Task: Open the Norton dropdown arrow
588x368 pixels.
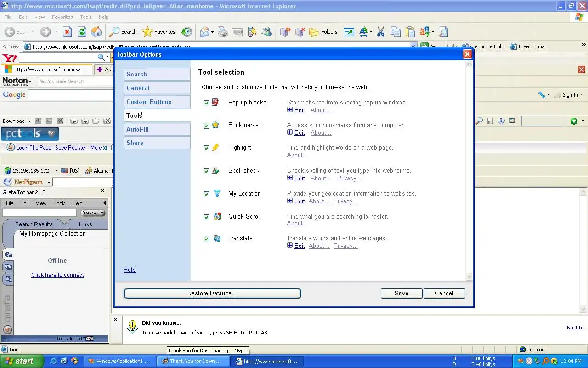Action: [30, 81]
